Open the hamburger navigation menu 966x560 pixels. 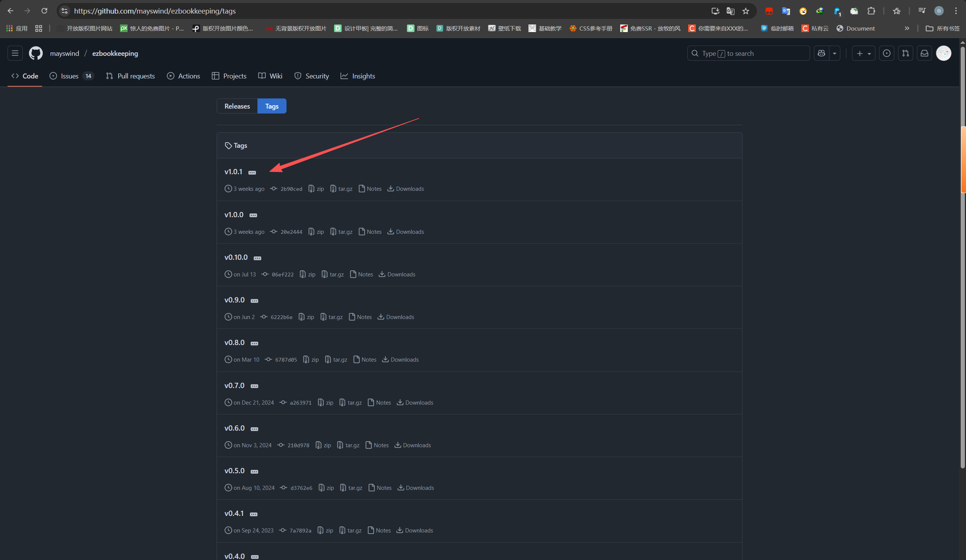15,53
